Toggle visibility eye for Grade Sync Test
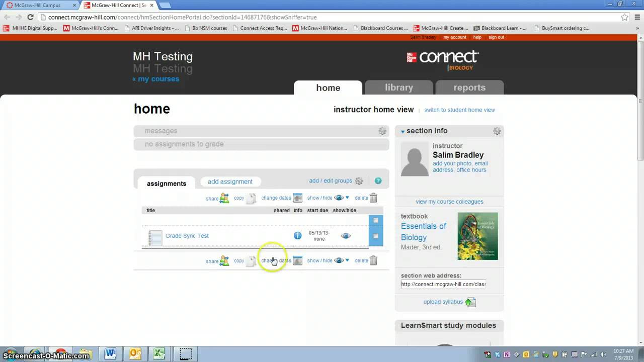The height and width of the screenshot is (362, 644). 346,235
